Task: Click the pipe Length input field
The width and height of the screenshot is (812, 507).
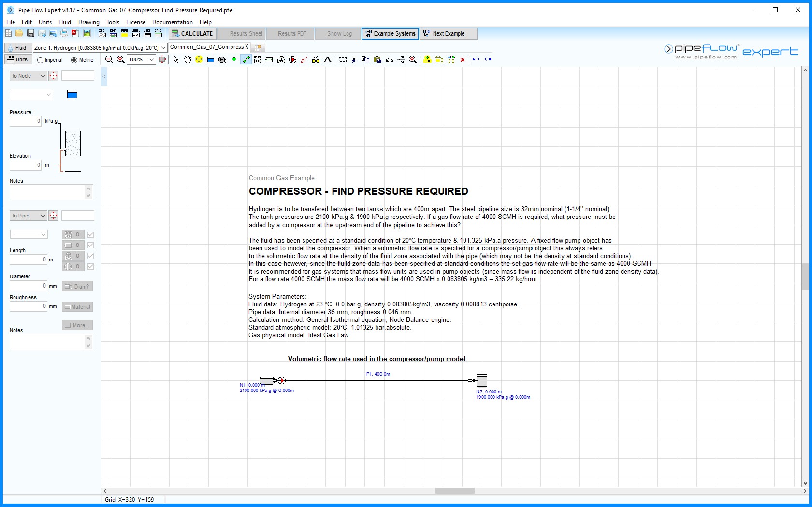Action: click(29, 260)
